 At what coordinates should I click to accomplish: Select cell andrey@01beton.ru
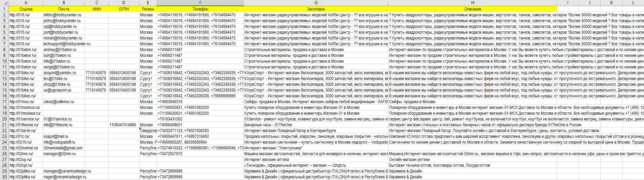(x=63, y=50)
